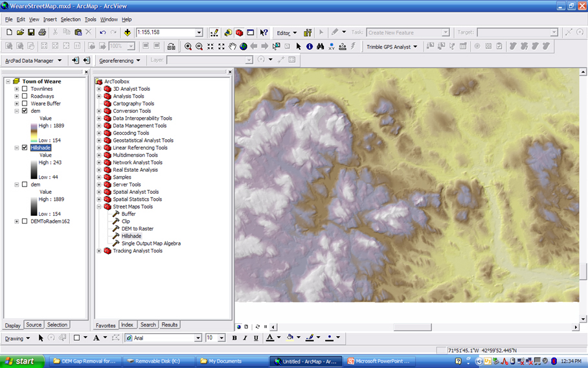Viewport: 588px width, 368px height.
Task: Select the Pan hand tool
Action: pos(232,47)
